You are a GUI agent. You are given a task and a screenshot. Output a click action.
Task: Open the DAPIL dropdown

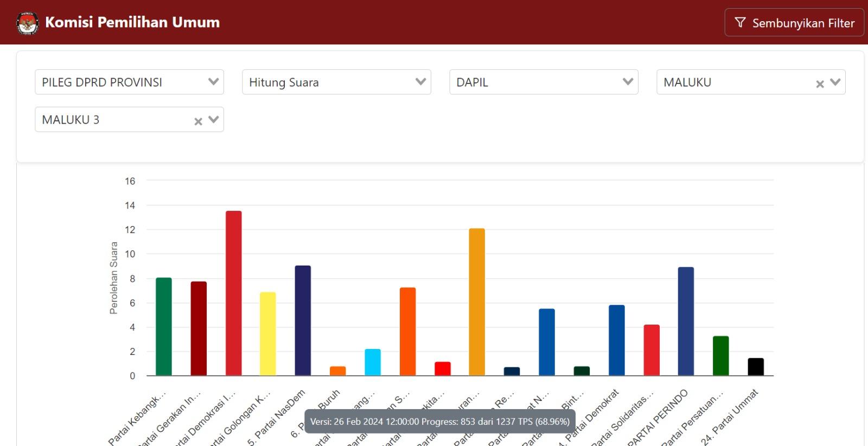point(544,82)
